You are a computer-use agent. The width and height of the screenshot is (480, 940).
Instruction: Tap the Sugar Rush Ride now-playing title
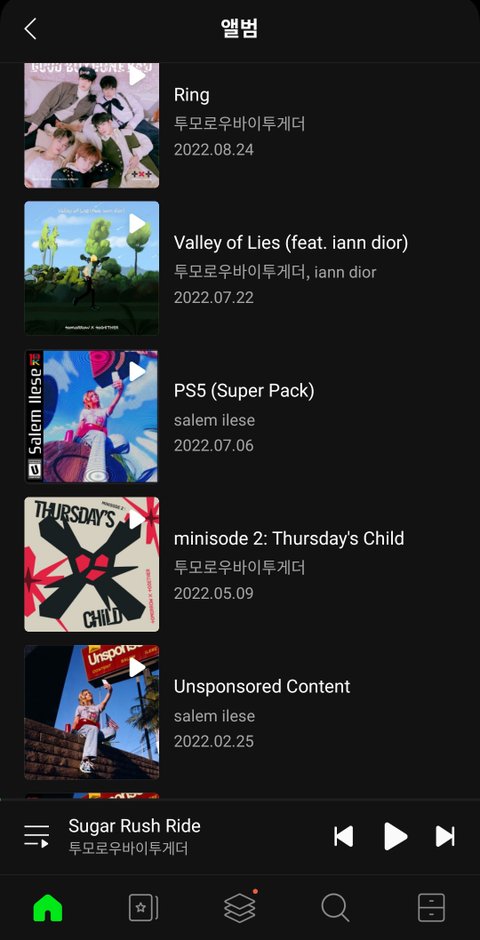[x=134, y=826]
